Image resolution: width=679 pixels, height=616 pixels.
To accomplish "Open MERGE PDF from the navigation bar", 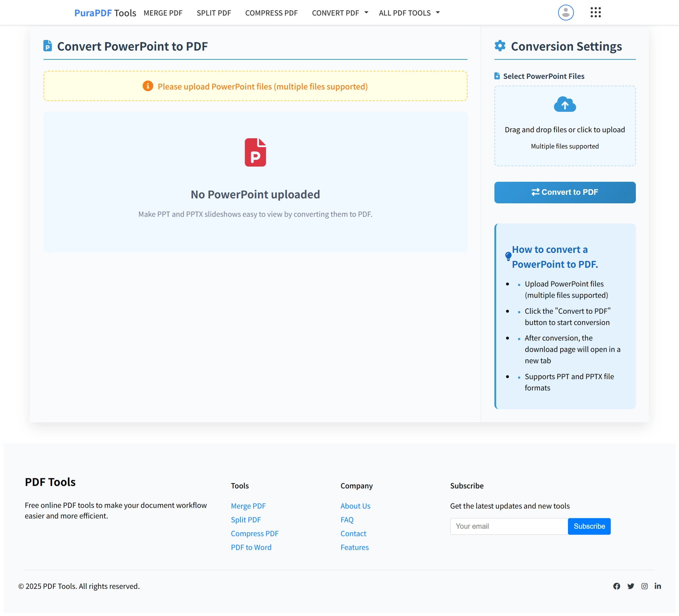I will (x=163, y=13).
